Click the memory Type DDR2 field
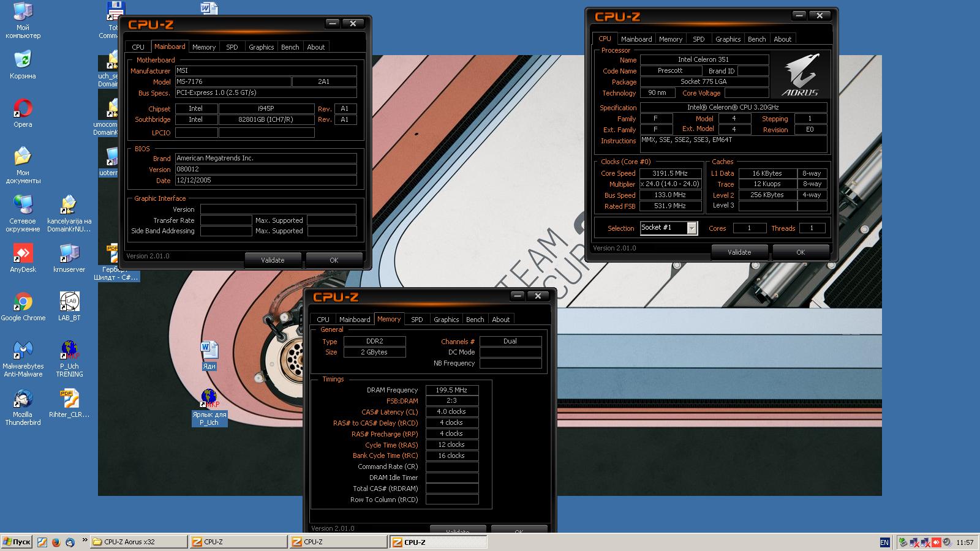980x551 pixels. point(375,341)
